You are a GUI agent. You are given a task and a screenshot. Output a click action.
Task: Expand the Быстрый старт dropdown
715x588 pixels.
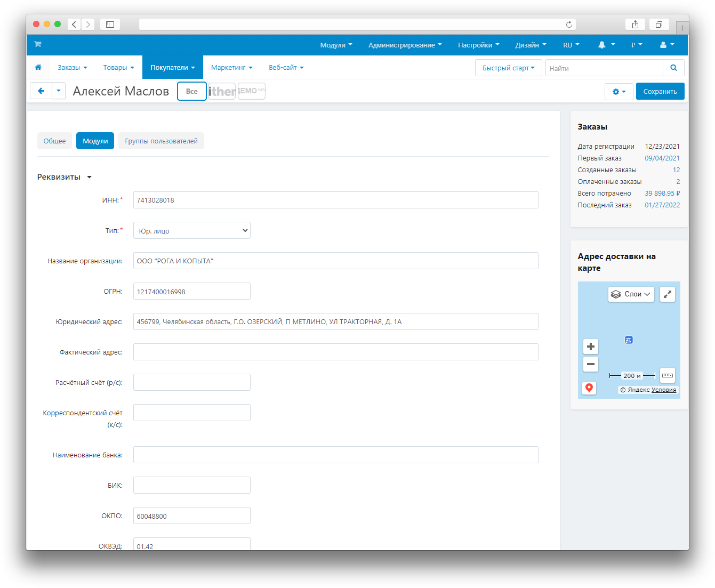[508, 68]
